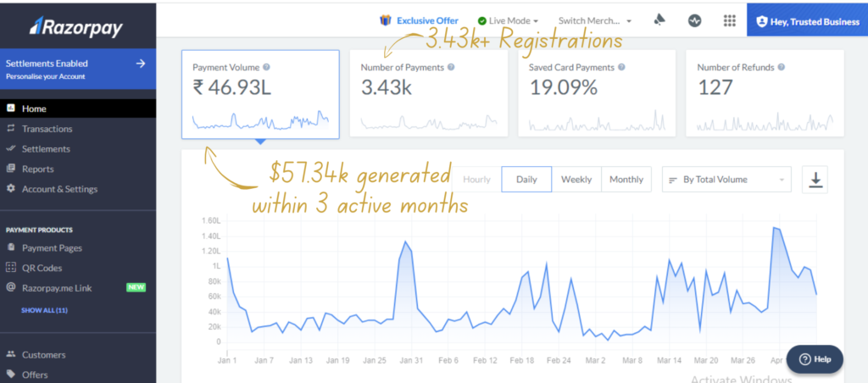This screenshot has width=868, height=383.
Task: Click the 19.09% value
Action: click(563, 87)
